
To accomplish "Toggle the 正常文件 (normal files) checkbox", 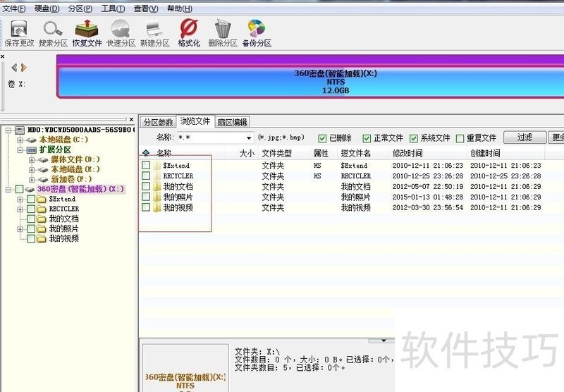I will click(367, 138).
